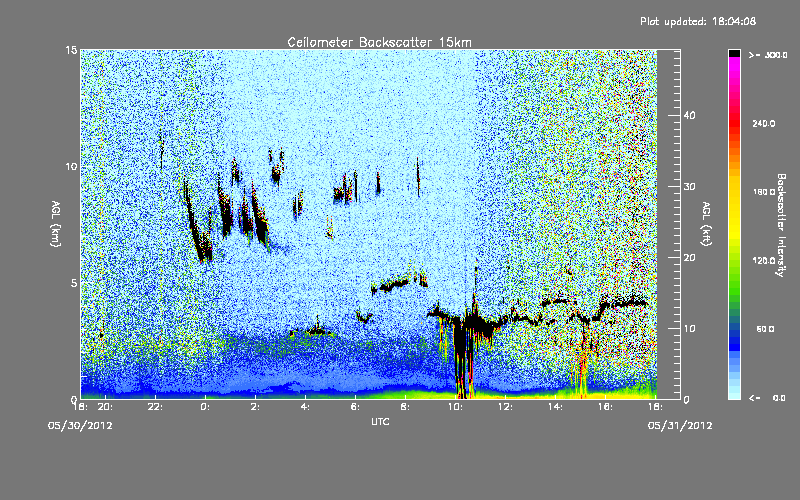Click the "14:" time tick label
Image resolution: width=800 pixels, height=500 pixels.
point(556,407)
